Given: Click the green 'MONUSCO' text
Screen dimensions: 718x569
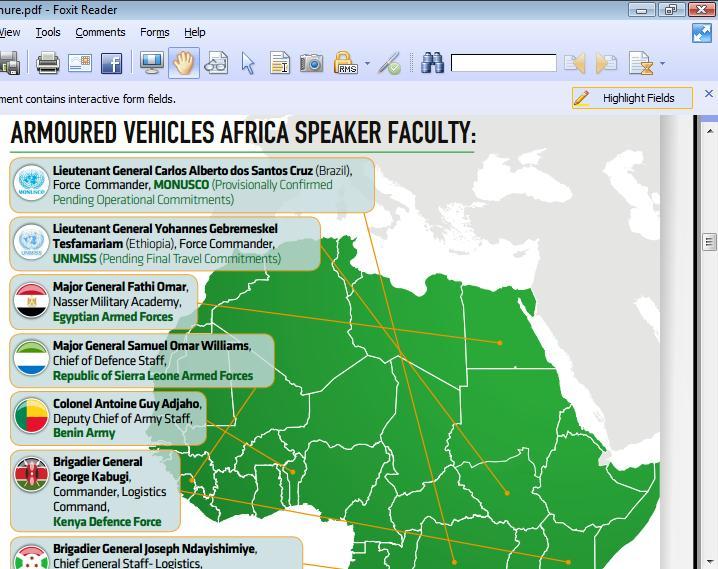Looking at the screenshot, I should pos(181,185).
